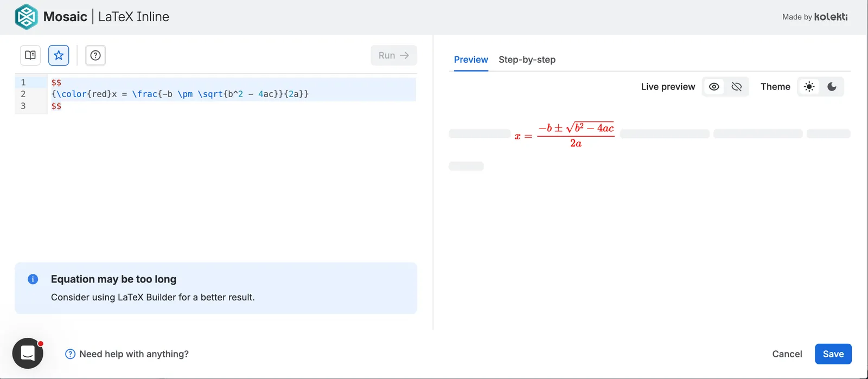Select the Preview tab
Viewport: 868px width, 379px height.
pyautogui.click(x=471, y=60)
